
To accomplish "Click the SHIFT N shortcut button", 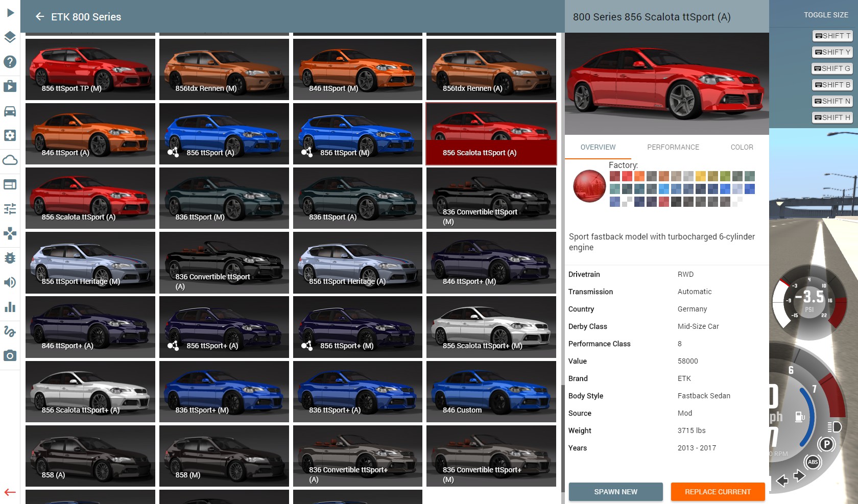I will 832,101.
